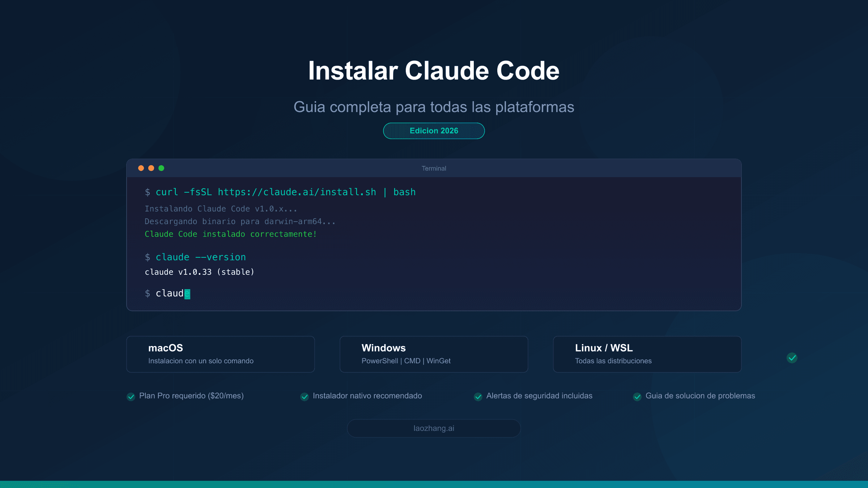
Task: Click 'Plan Pro requerido ($20/mes)' text
Action: (x=191, y=396)
